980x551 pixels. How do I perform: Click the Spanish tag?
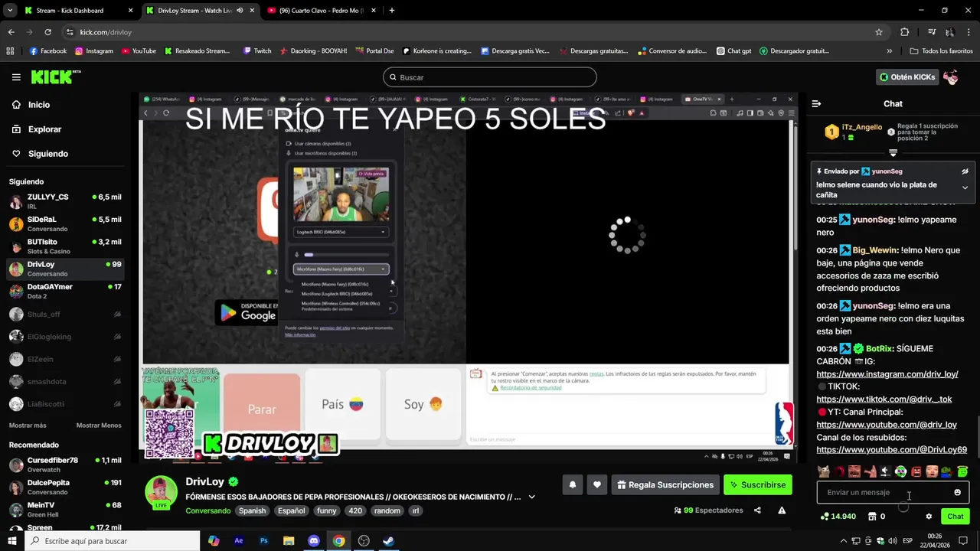252,510
